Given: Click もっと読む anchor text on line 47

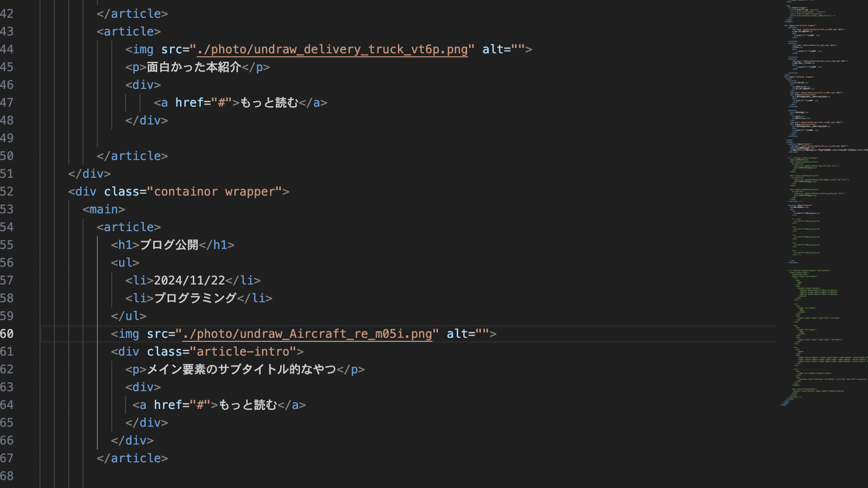Looking at the screenshot, I should (x=269, y=103).
